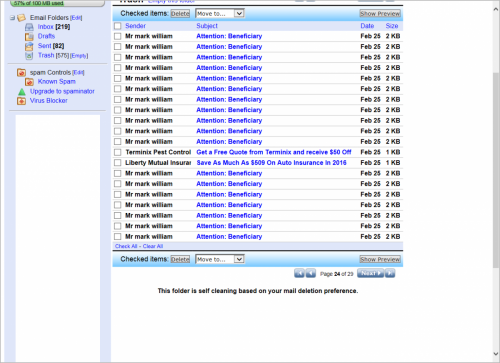The image size is (500, 363).
Task: Open the bottom Move to dropdown
Action: 220,259
